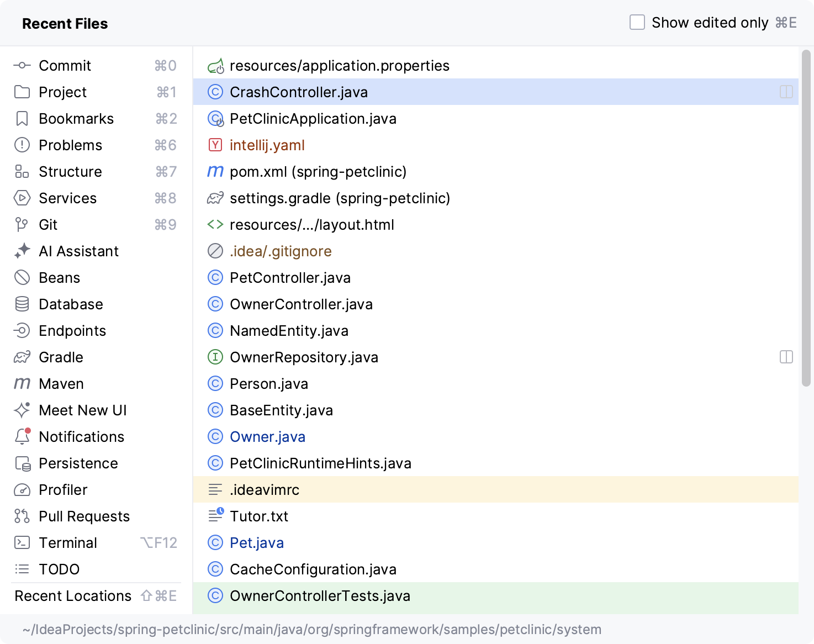Click the Services hexagon icon
The width and height of the screenshot is (814, 644).
point(22,198)
